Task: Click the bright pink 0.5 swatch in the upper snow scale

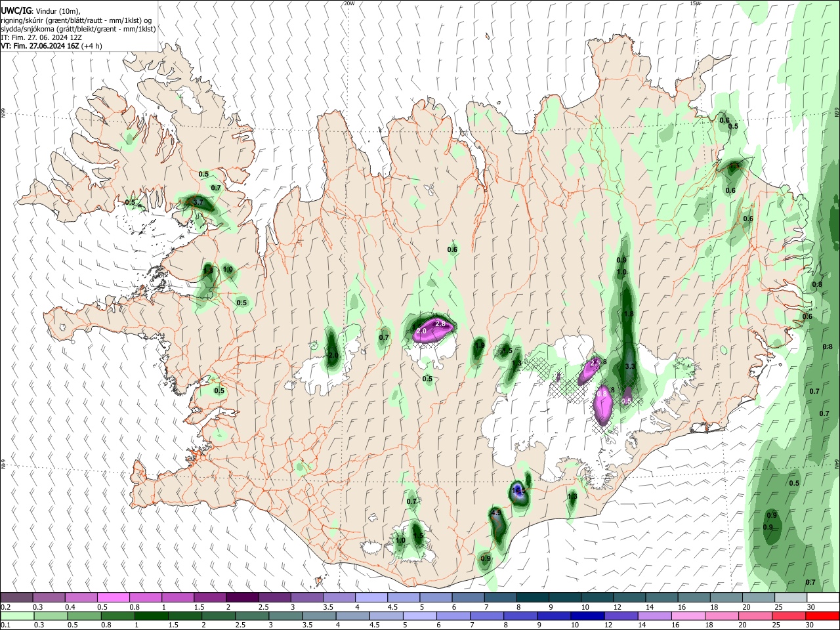Action: [113, 597]
